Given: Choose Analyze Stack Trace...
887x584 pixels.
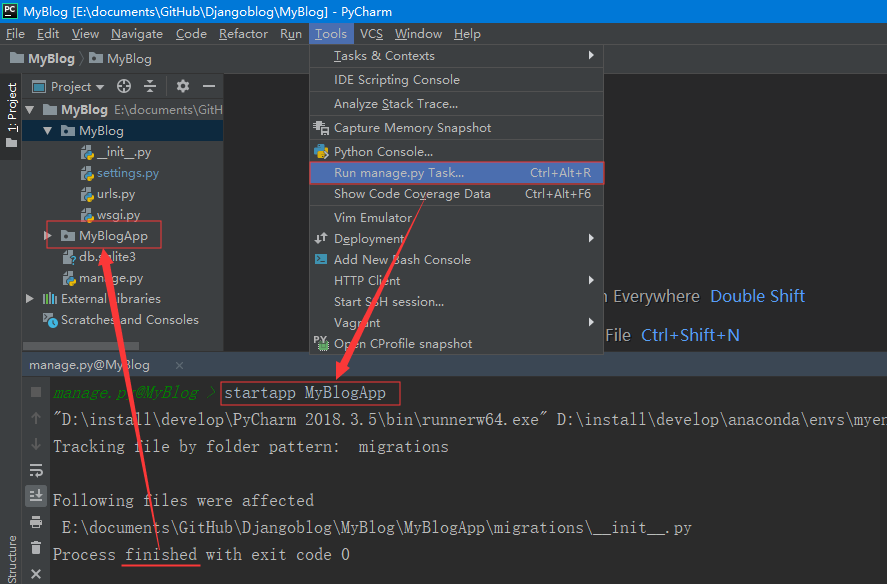Looking at the screenshot, I should pos(457,104).
